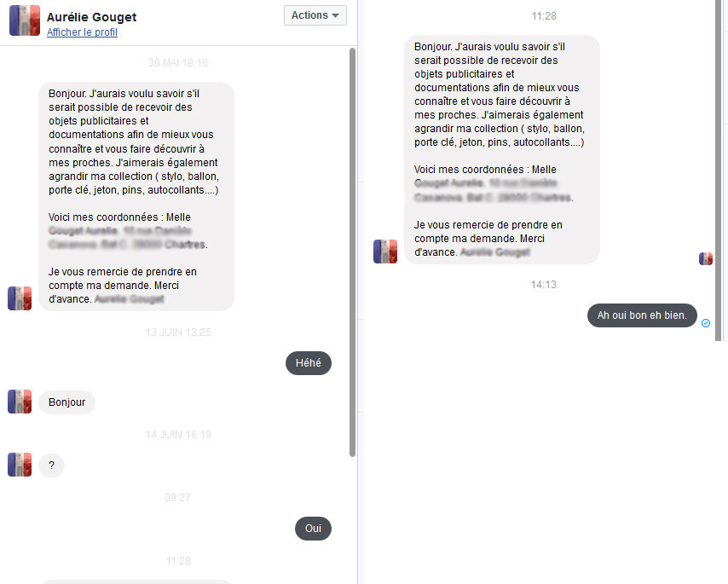
Task: Select the Héhé message bubble
Action: [309, 363]
